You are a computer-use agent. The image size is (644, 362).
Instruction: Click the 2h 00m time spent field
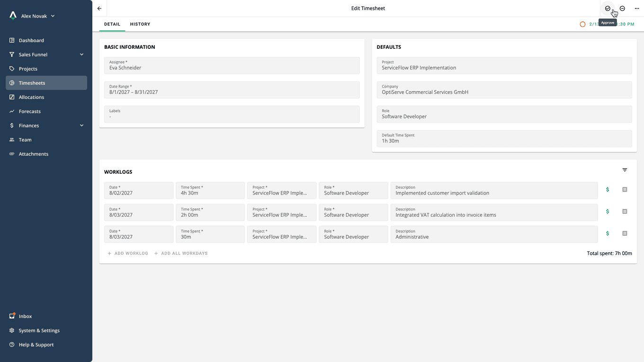click(x=210, y=212)
